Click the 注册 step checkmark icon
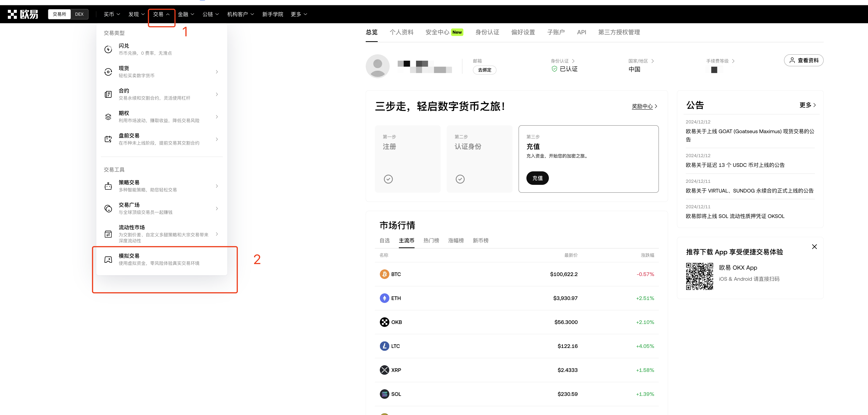Screen dimensions: 868x415 (x=388, y=179)
